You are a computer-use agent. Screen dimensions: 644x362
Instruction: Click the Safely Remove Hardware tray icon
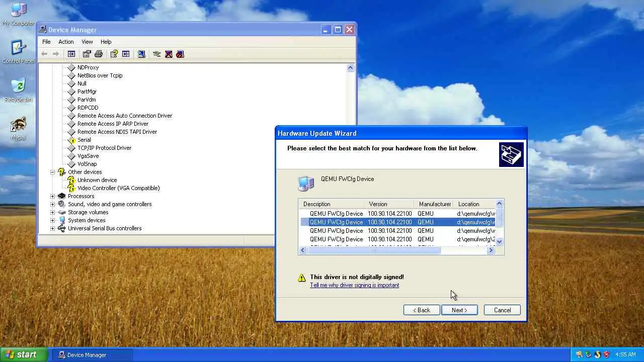(588, 354)
